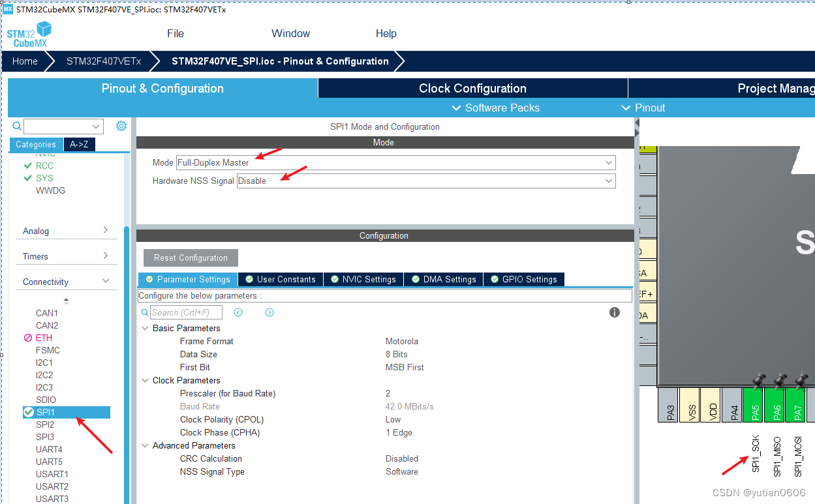Click the search magnifier icon beside category filter
The height and width of the screenshot is (504, 815).
[18, 126]
